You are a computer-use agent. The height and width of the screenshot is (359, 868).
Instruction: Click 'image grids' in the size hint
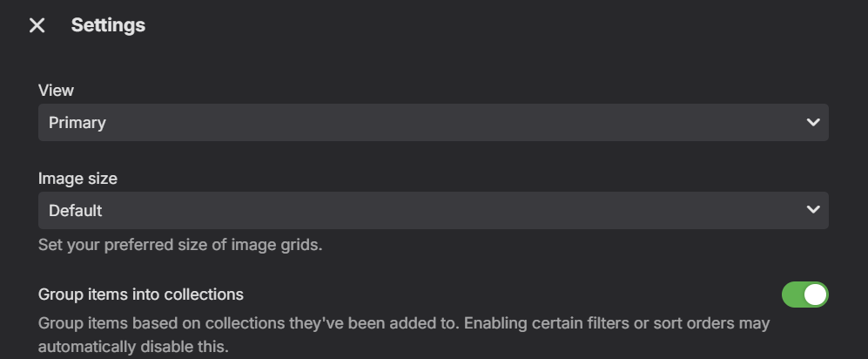click(x=281, y=245)
